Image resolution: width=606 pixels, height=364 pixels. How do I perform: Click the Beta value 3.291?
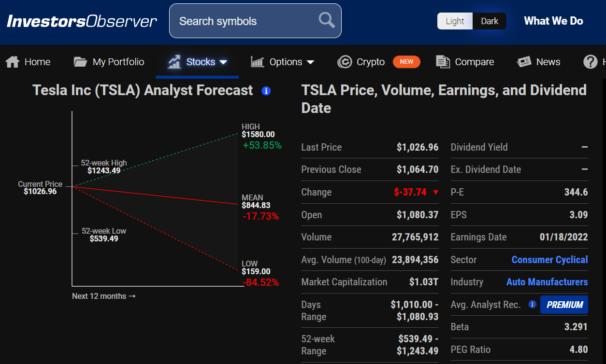click(576, 327)
